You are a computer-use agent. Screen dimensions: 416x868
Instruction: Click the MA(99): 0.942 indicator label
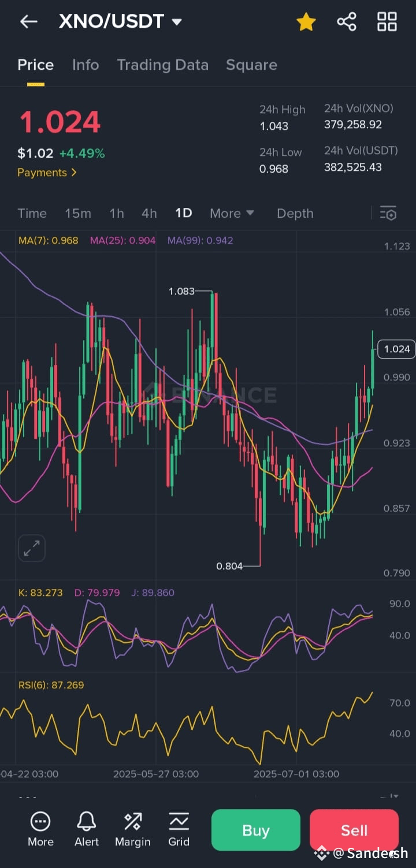tap(200, 240)
